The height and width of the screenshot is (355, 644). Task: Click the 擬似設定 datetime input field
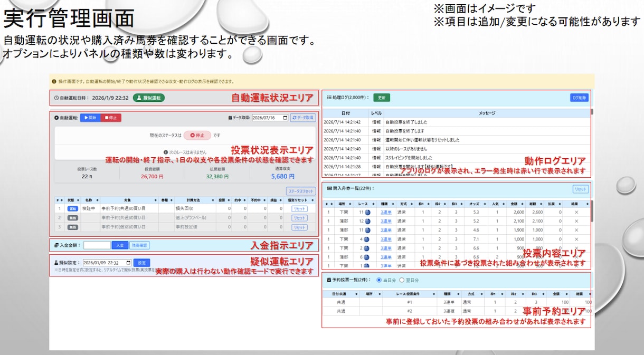(x=107, y=262)
